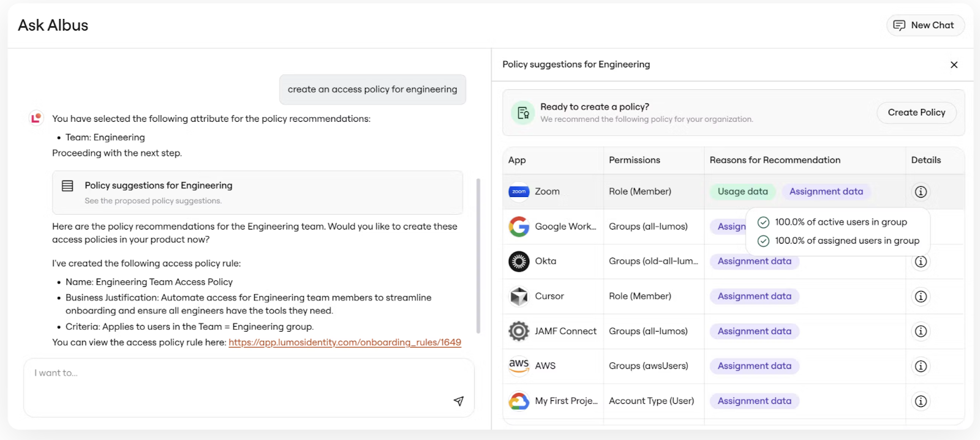Open details info icon for Cursor row
Screen dimensions: 980x440
pyautogui.click(x=920, y=296)
